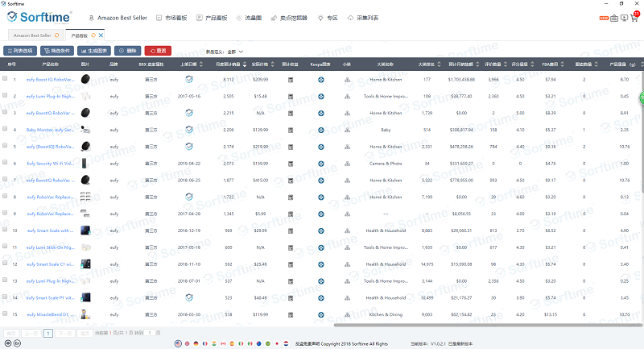The width and height of the screenshot is (644, 349).
Task: Open Keepa chart for row 1 eufy BoostIQ RoboVac
Action: tap(321, 80)
